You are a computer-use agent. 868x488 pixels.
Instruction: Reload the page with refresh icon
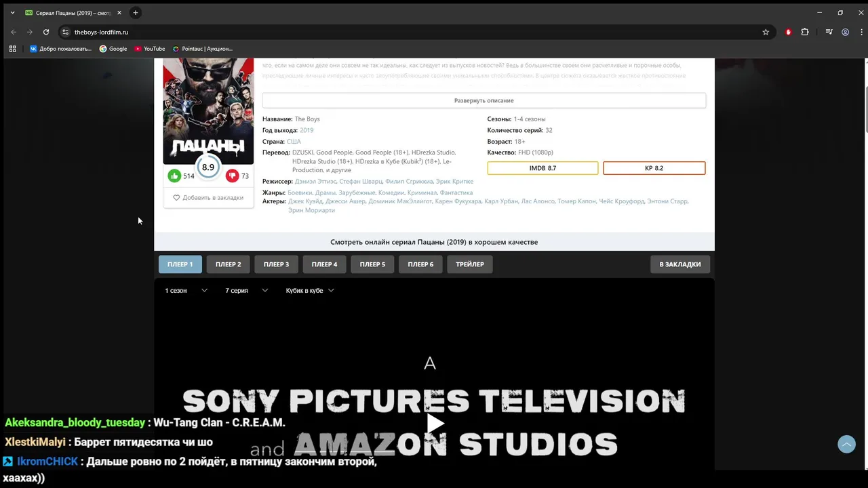(x=46, y=32)
